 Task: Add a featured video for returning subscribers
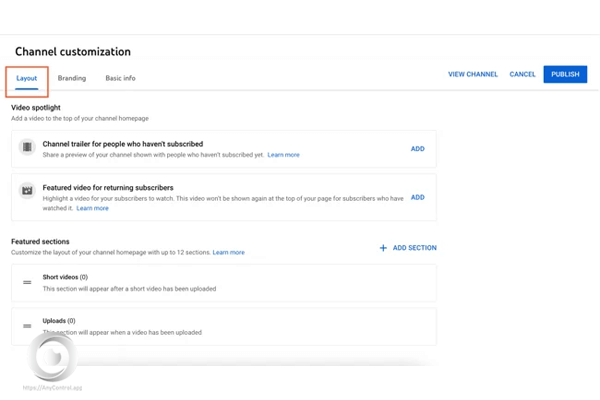(417, 197)
